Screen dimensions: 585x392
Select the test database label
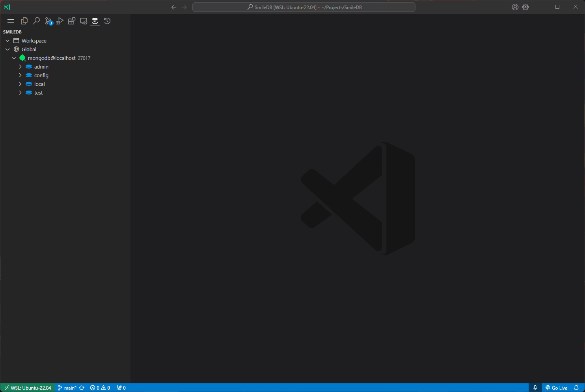tap(38, 93)
